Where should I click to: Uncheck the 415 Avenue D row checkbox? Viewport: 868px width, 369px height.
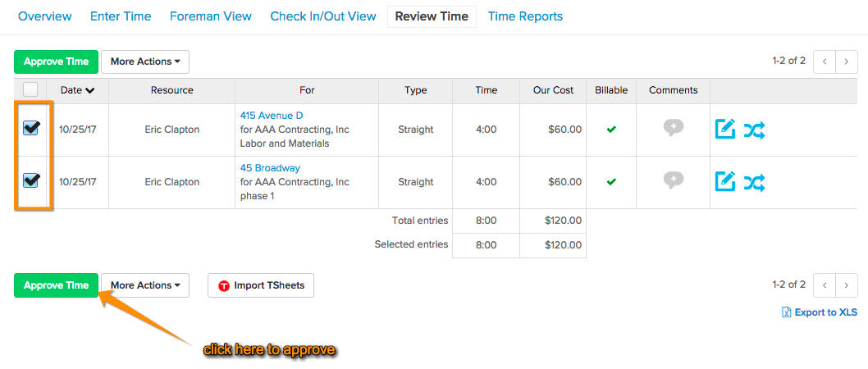30,129
